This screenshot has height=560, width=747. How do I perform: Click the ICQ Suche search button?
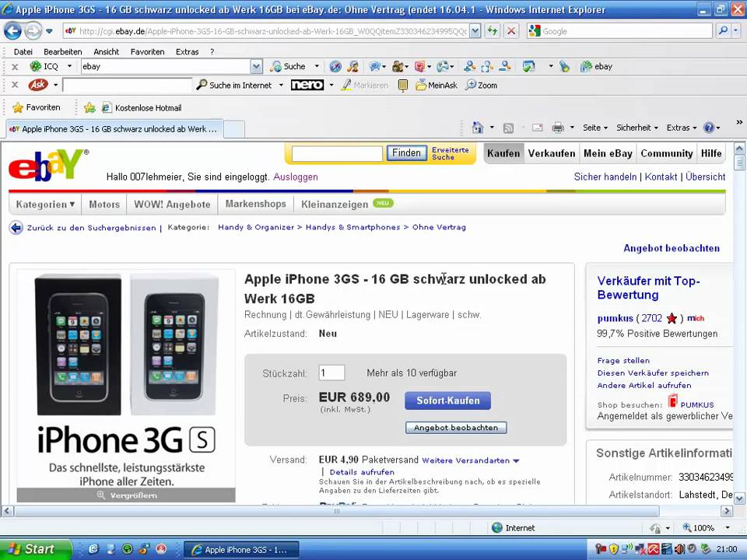(288, 67)
